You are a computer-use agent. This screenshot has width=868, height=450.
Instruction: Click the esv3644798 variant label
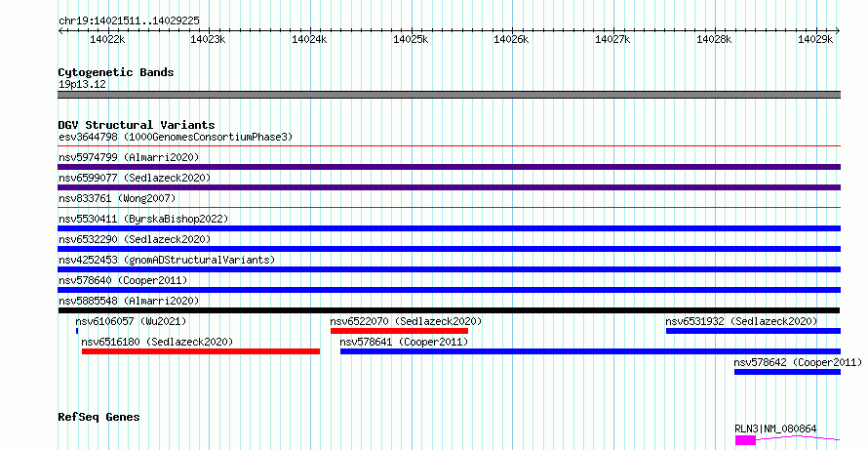point(176,137)
